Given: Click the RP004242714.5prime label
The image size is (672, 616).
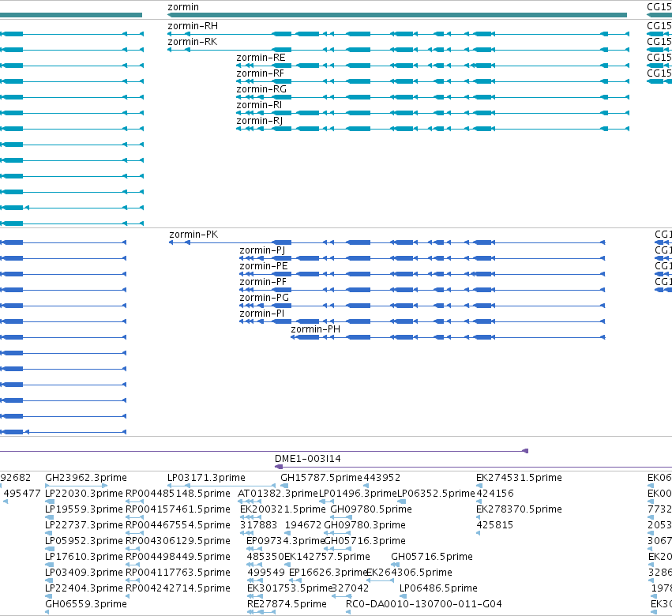Looking at the screenshot, I should [178, 588].
